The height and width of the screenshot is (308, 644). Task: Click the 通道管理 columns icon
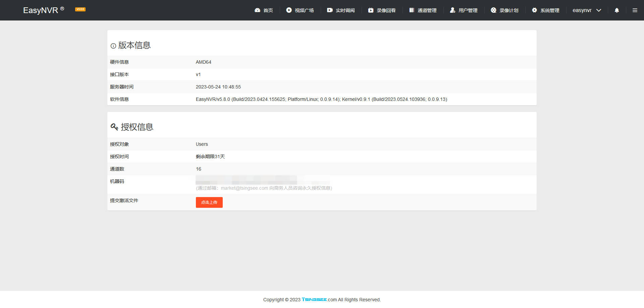click(x=412, y=10)
